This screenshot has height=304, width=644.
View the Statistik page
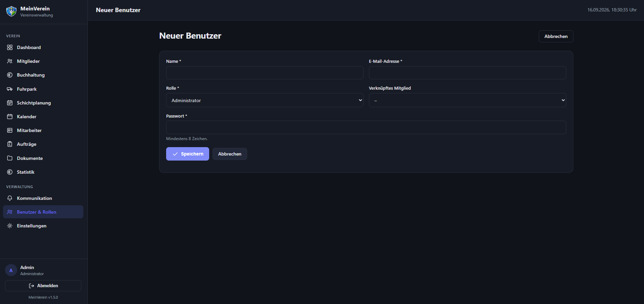pos(43,172)
